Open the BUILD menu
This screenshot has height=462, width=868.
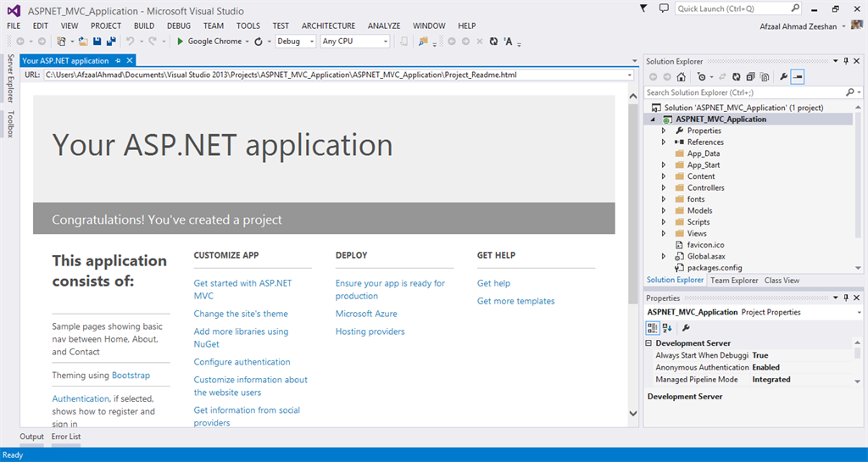point(144,26)
